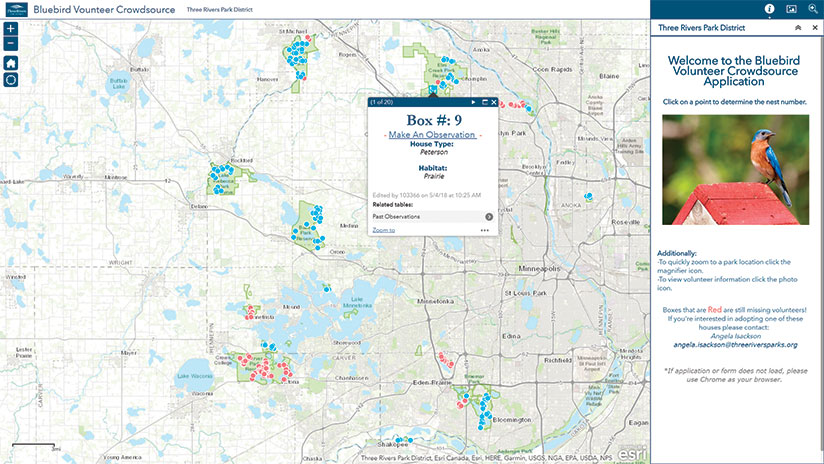The image size is (824, 464).
Task: Click the Shakopee map label
Action: [x=393, y=445]
